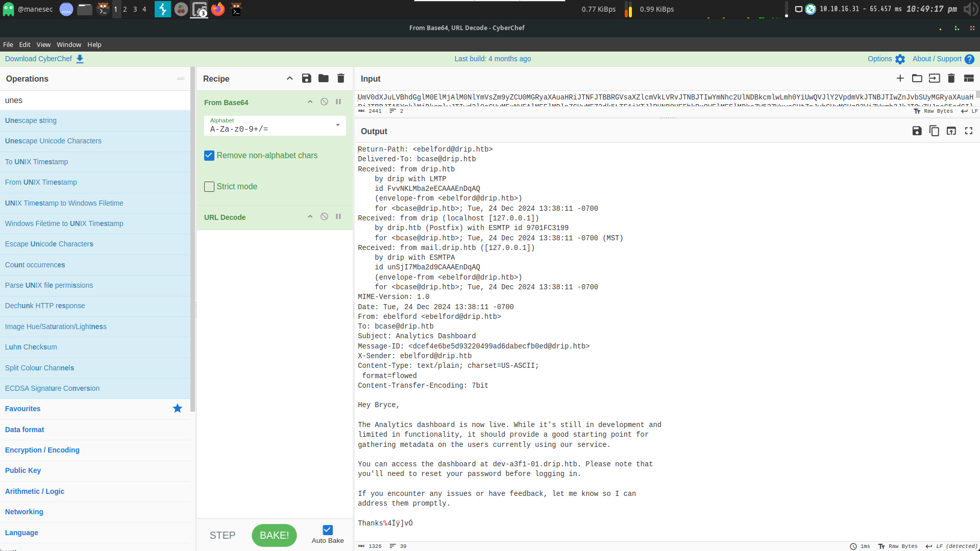Viewport: 980px width, 551px height.
Task: Disable the From Base64 operation
Action: (324, 102)
